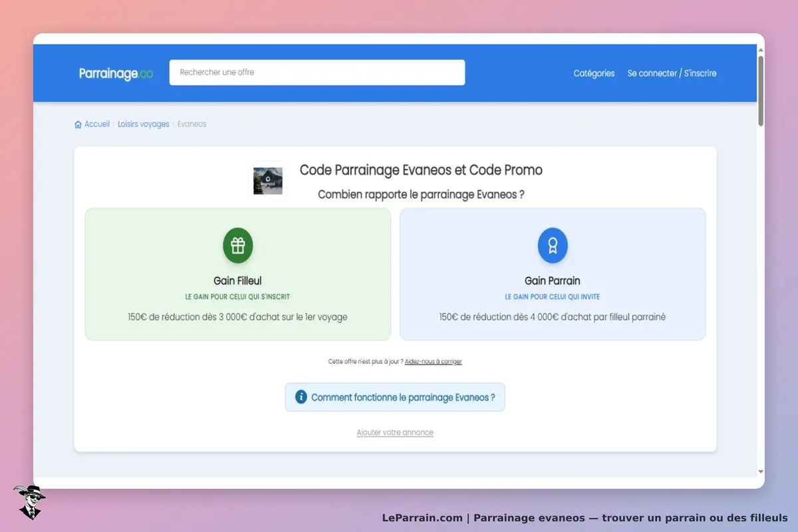Click 'LE GAIN POUR CELUI QUI S'INSCRIT'

point(237,297)
